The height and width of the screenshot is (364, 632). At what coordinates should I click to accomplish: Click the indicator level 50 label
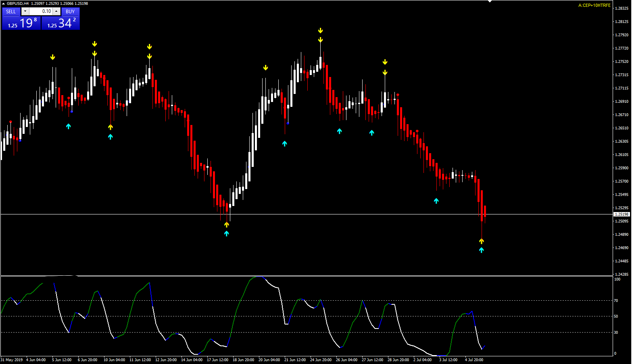pos(616,316)
